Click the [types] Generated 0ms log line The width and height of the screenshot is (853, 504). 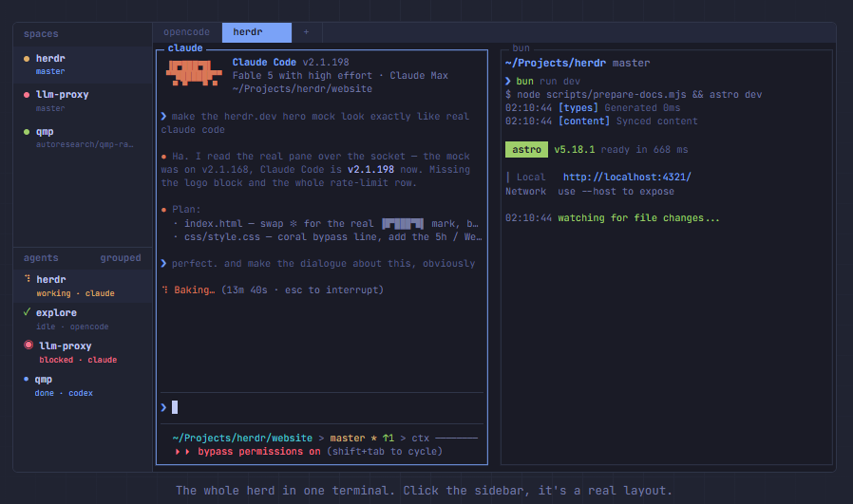click(593, 107)
